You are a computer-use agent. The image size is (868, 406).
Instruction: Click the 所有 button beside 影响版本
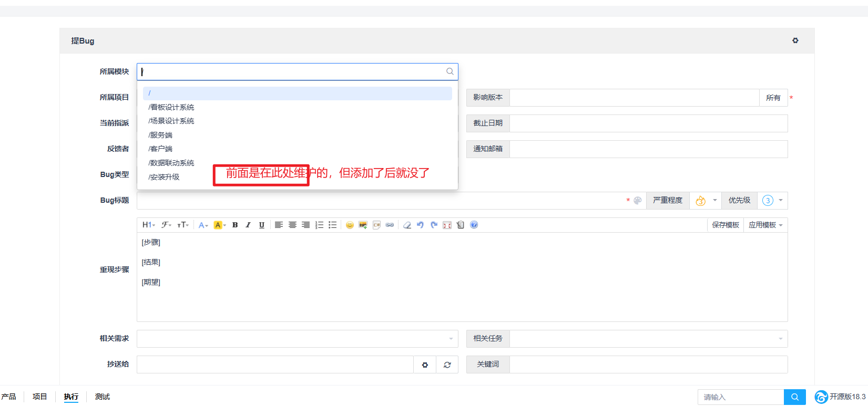click(x=773, y=98)
